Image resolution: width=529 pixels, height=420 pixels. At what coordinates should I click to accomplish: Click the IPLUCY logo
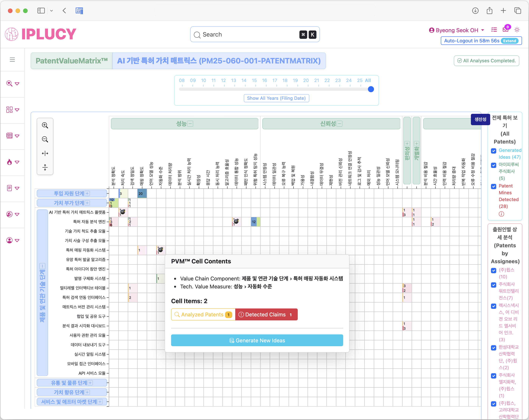pos(41,34)
